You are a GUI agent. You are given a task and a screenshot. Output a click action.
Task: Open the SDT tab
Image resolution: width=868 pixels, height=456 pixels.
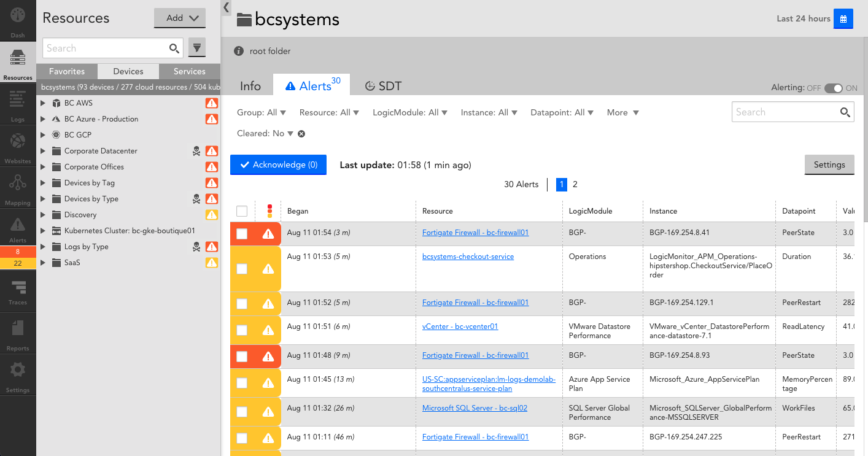pos(383,86)
